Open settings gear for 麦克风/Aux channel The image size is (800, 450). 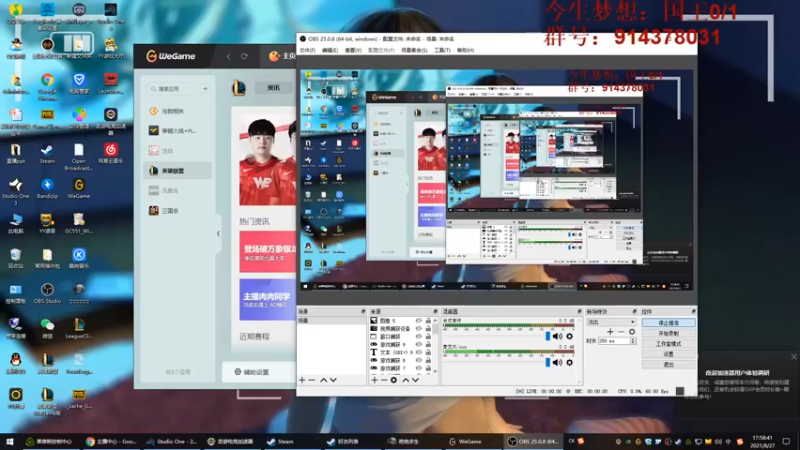coord(569,362)
